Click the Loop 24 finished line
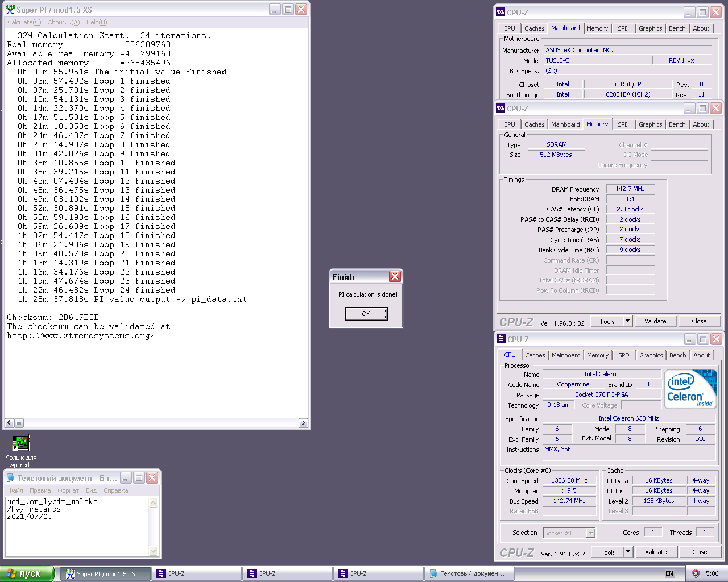Viewport: 728px width, 582px height. tap(96, 290)
